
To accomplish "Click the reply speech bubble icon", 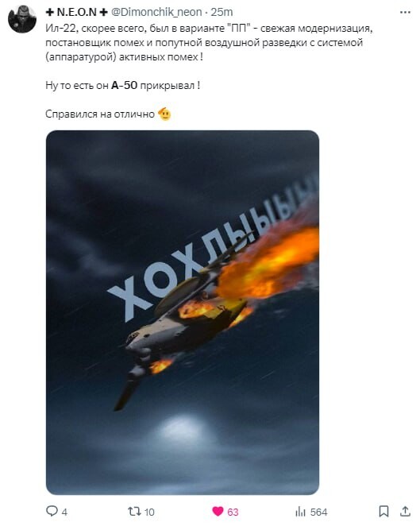I will coord(52,511).
